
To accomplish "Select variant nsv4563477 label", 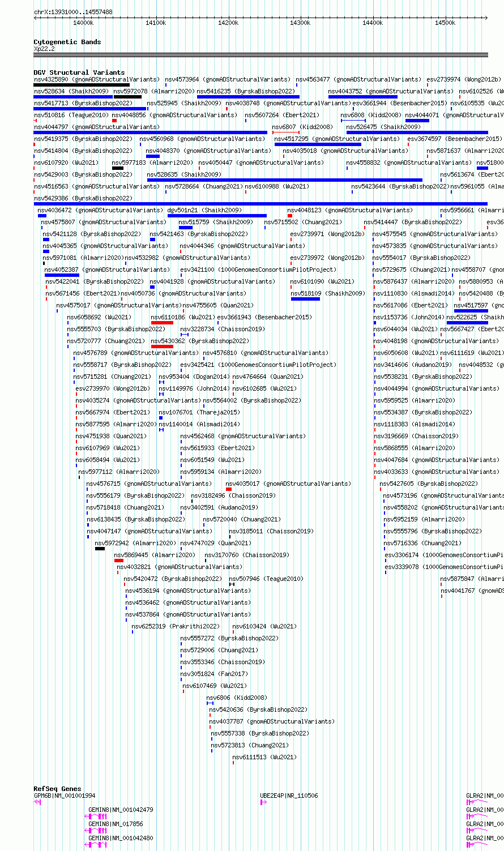I will point(358,79).
